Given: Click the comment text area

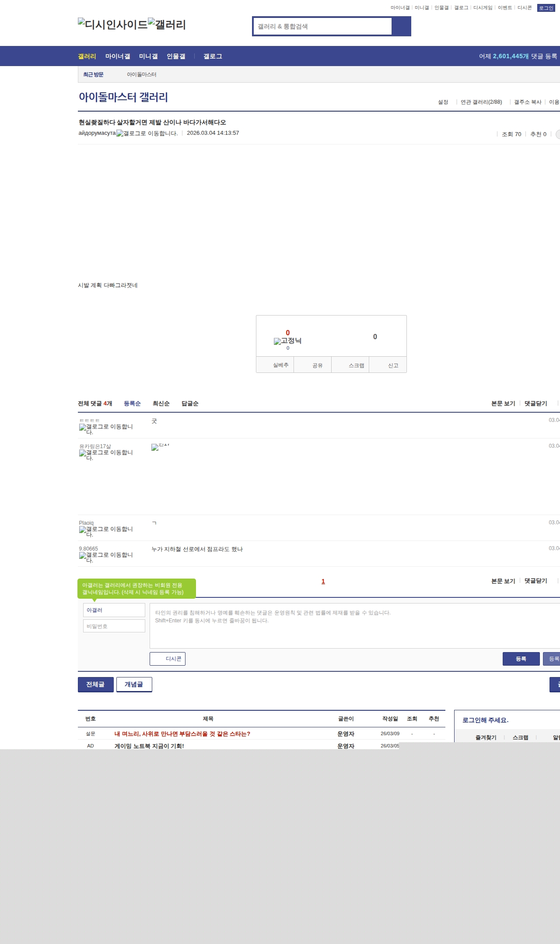Looking at the screenshot, I should (355, 626).
